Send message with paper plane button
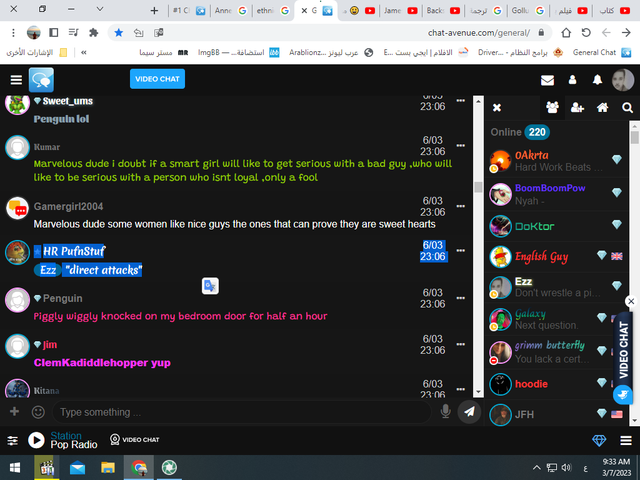 (x=469, y=412)
